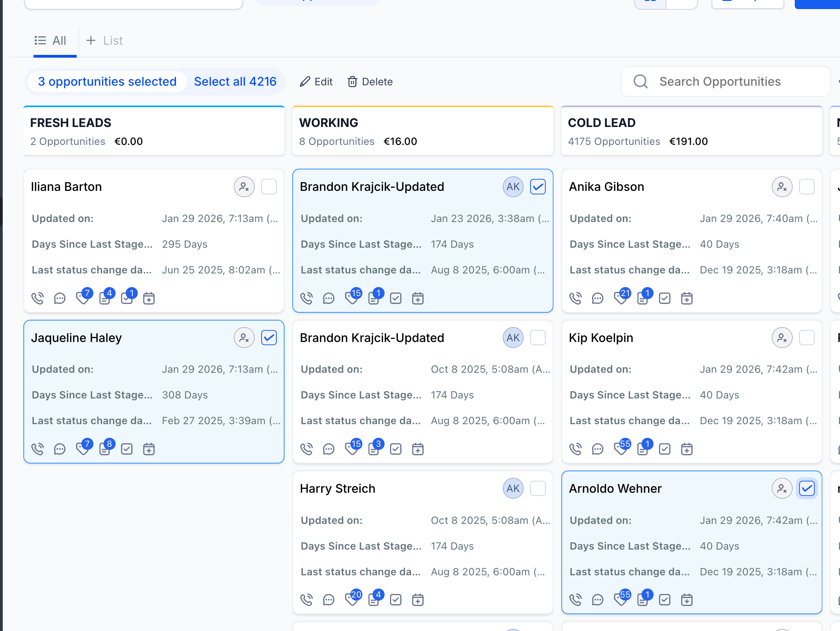Image resolution: width=840 pixels, height=631 pixels.
Task: Click Select all 4216 link
Action: click(x=235, y=81)
